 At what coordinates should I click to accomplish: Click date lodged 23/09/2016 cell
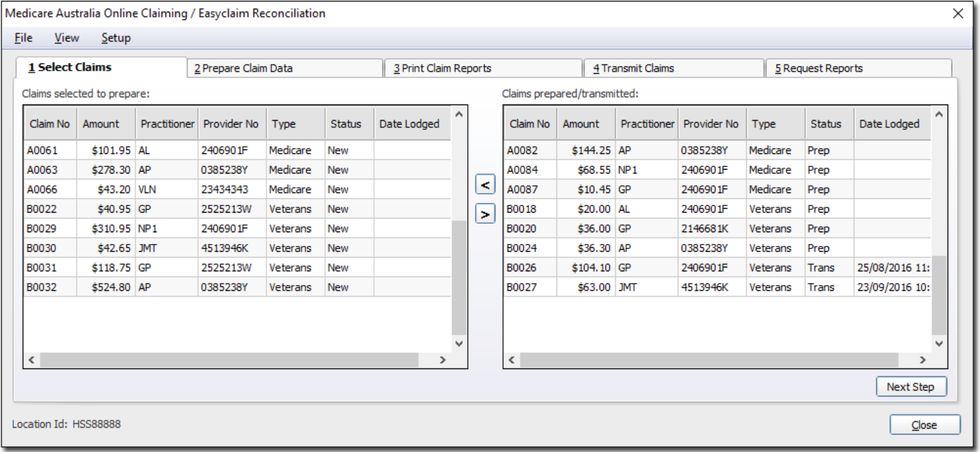[x=892, y=287]
